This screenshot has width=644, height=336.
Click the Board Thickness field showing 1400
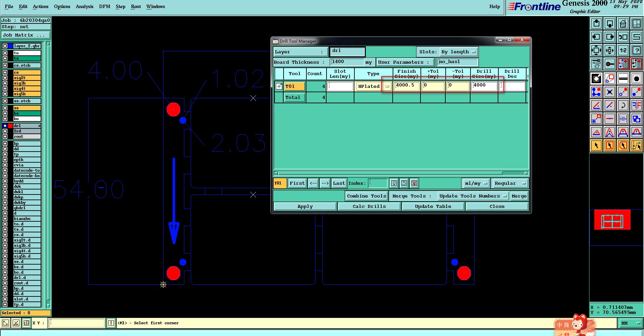(x=347, y=62)
